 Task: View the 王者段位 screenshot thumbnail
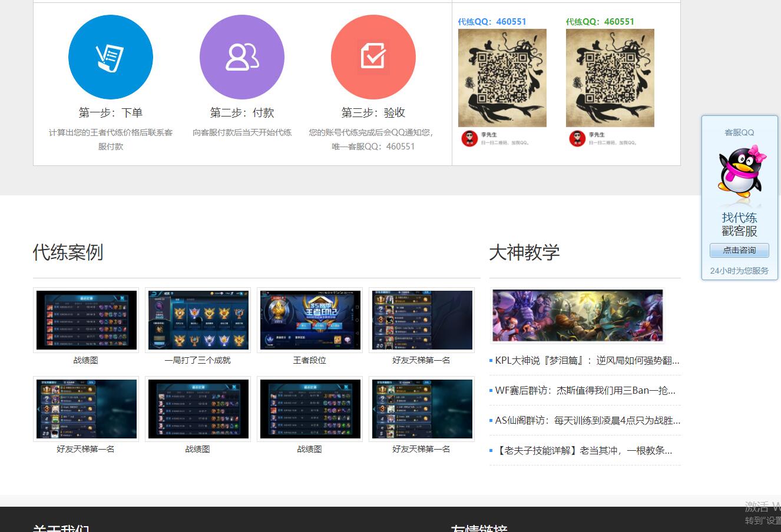[310, 320]
